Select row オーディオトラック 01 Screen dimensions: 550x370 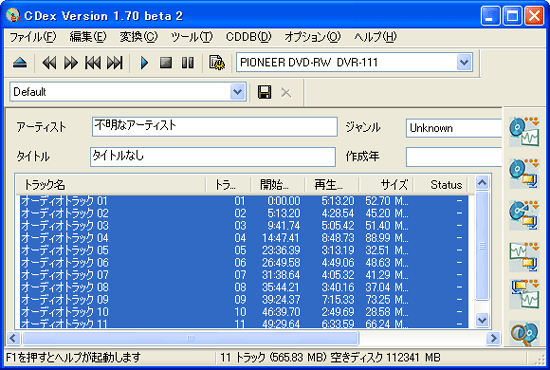[244, 201]
